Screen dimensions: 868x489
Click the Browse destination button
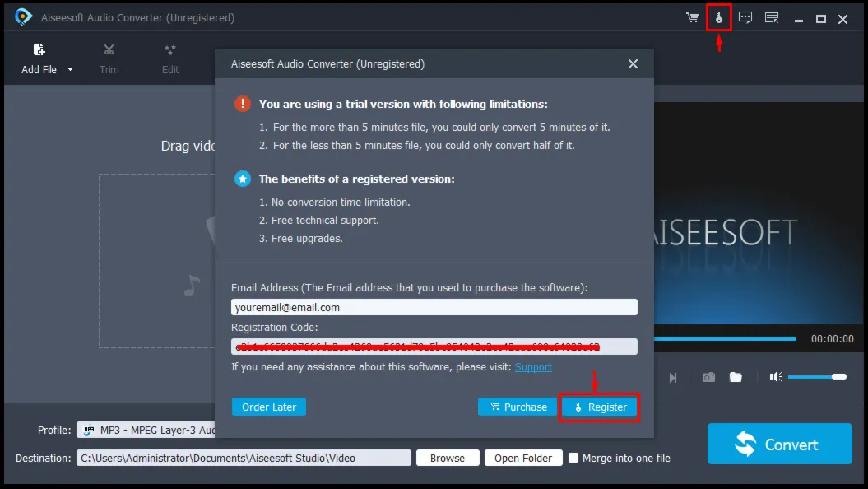[x=448, y=458]
